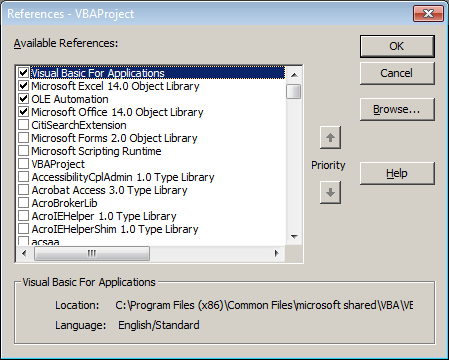This screenshot has width=449, height=360.
Task: Uncheck Microsoft Excel 14.0 Object Library
Action: 23,86
